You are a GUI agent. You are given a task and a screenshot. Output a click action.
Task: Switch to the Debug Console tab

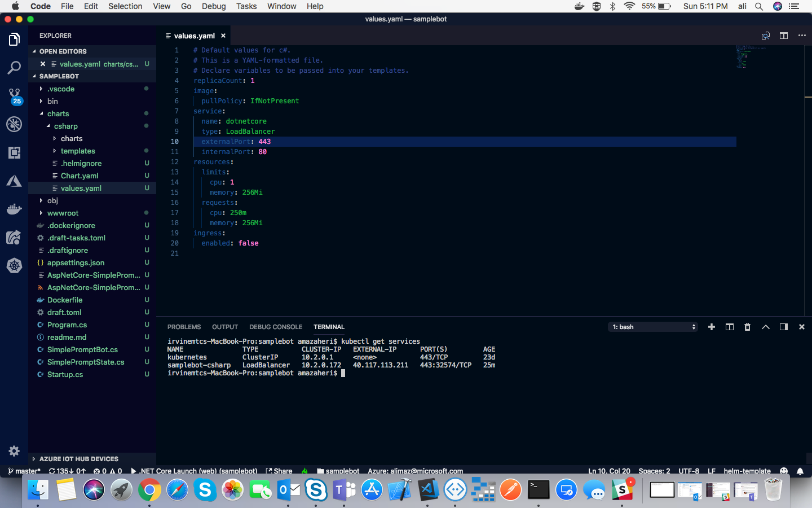[276, 327]
